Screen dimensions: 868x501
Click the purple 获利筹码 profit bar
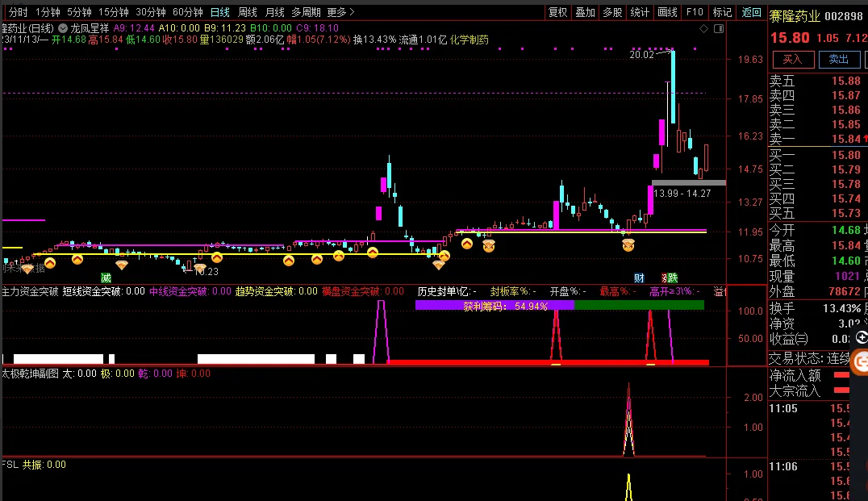point(494,306)
